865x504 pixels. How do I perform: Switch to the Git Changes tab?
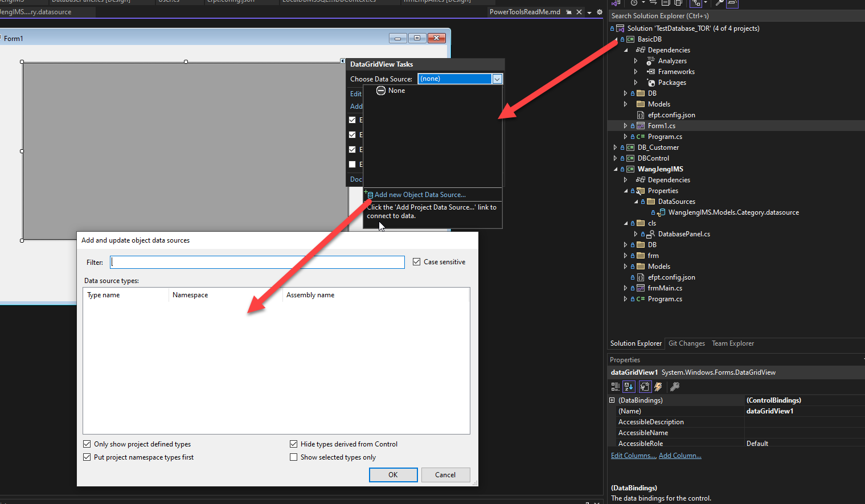(686, 343)
